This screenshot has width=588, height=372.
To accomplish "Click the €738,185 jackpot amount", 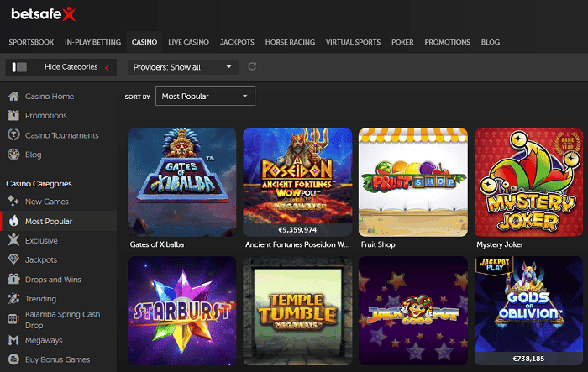I will click(x=528, y=359).
